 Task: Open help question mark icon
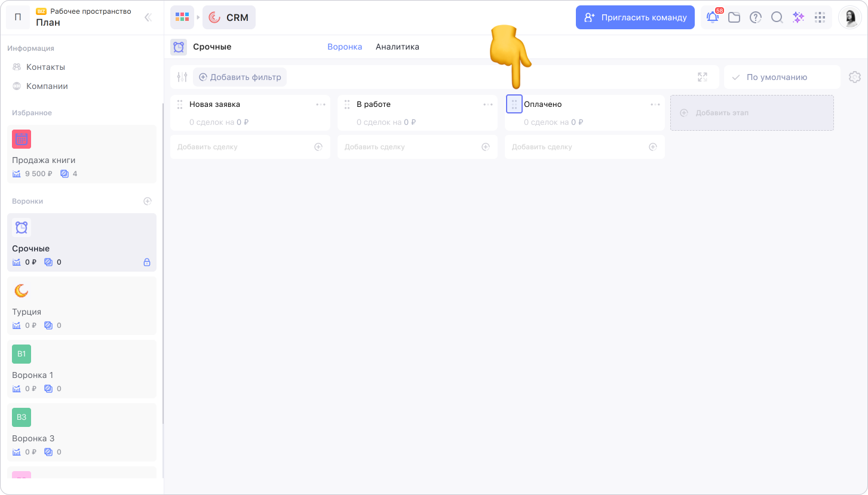pyautogui.click(x=756, y=17)
